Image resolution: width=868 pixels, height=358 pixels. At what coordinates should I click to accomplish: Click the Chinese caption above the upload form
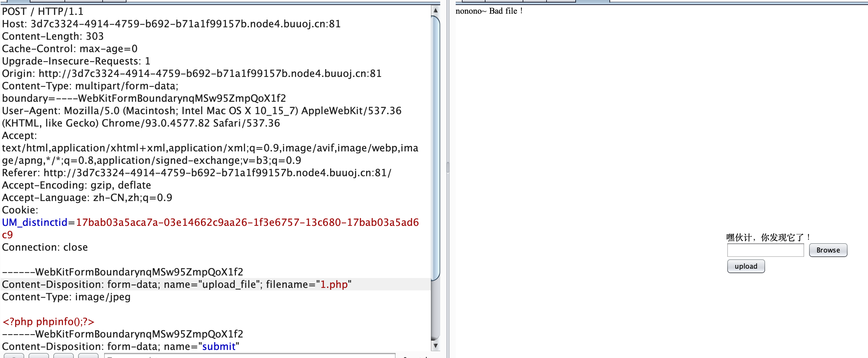click(x=768, y=237)
